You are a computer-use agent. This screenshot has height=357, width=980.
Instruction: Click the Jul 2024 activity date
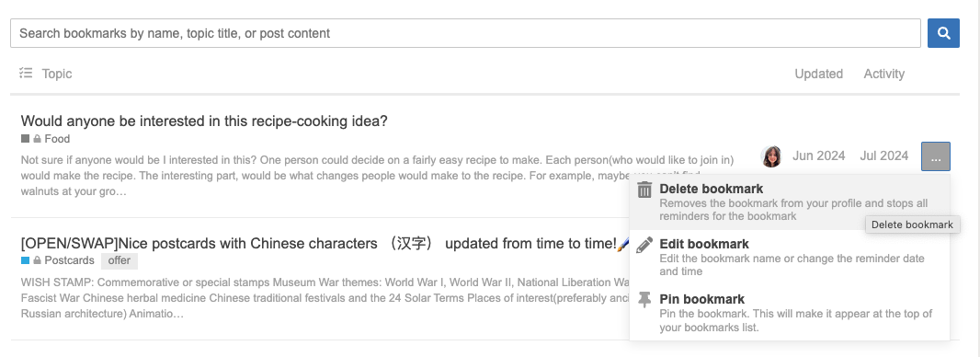pyautogui.click(x=883, y=155)
